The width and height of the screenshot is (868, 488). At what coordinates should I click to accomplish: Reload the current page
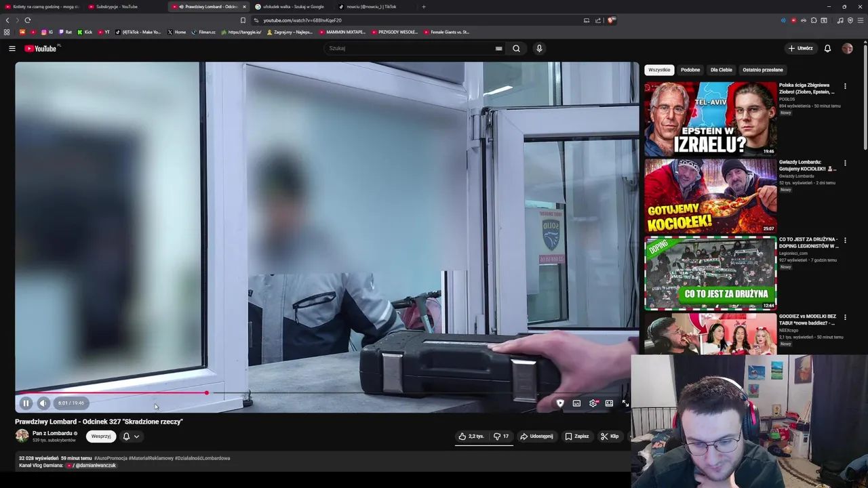[x=28, y=20]
